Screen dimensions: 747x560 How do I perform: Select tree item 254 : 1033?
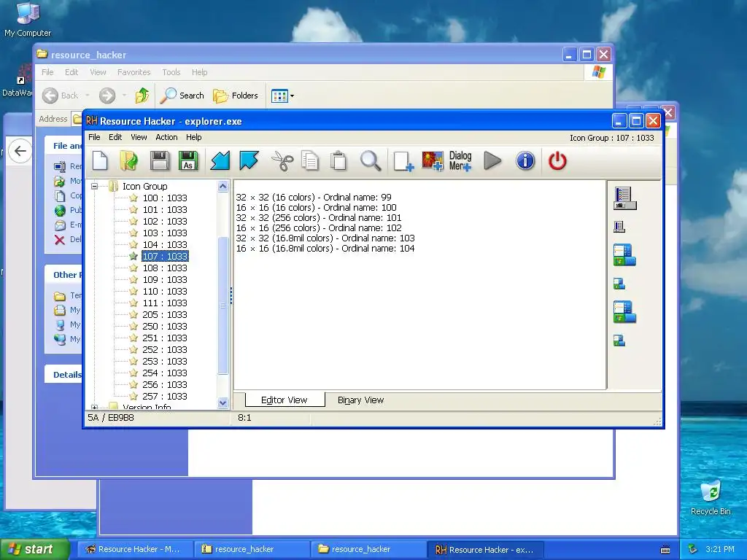pyautogui.click(x=165, y=373)
